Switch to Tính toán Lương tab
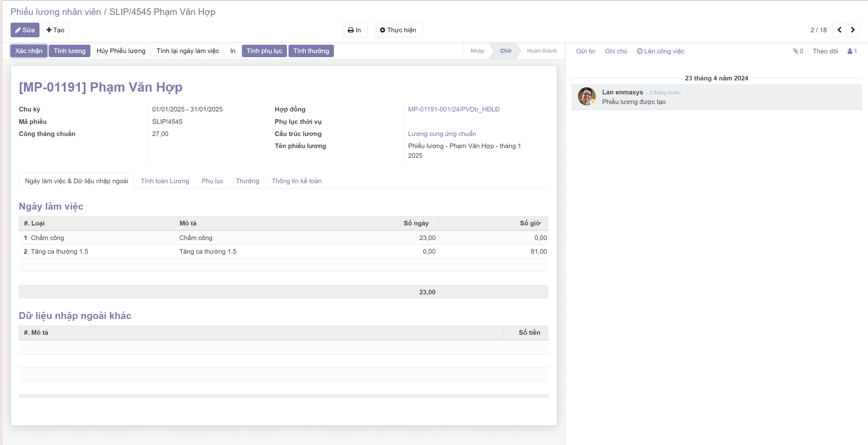868x445 pixels. pyautogui.click(x=165, y=181)
